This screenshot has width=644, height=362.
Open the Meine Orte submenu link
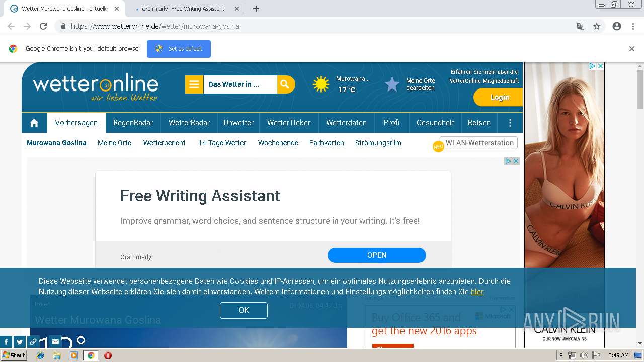pos(115,143)
